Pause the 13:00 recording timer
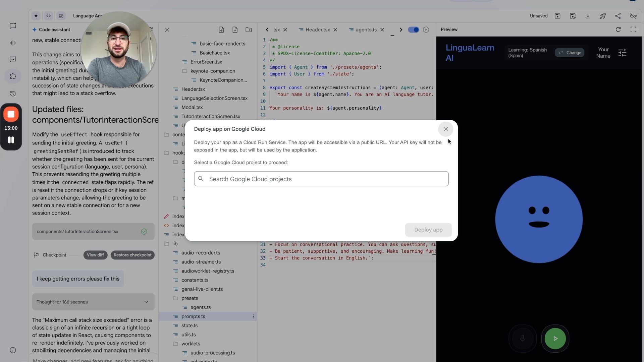The height and width of the screenshot is (362, 644). (x=11, y=140)
